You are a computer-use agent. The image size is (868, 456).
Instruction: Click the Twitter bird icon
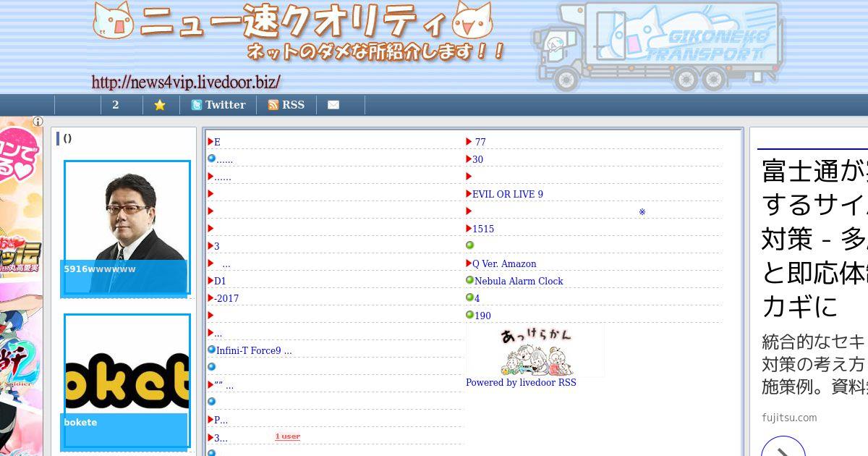[196, 105]
